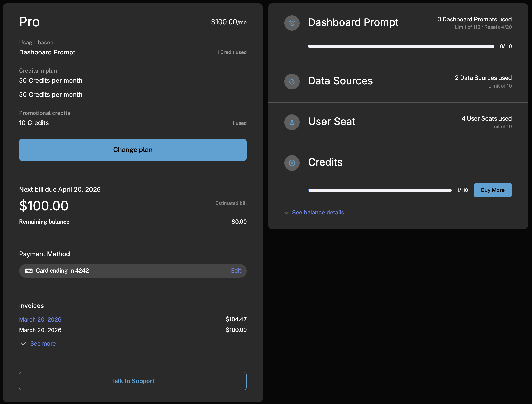Click the User Seat person icon
The height and width of the screenshot is (404, 532).
(x=292, y=122)
